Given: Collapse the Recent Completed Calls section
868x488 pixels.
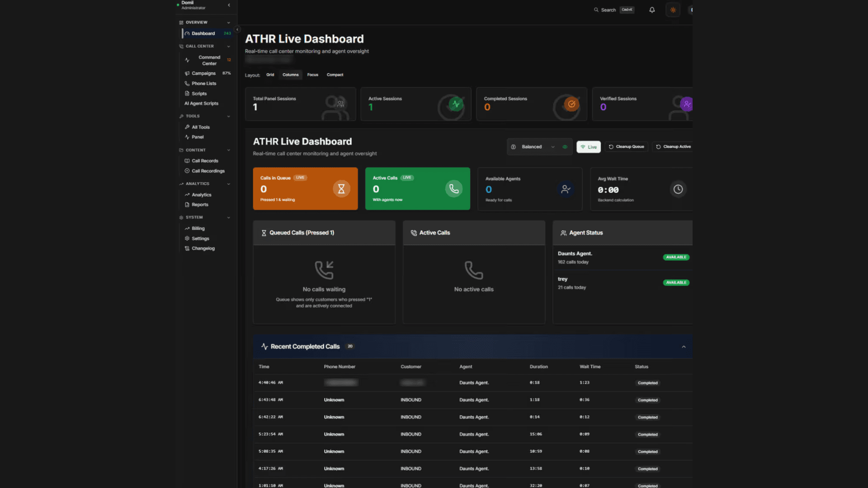Looking at the screenshot, I should pos(684,347).
